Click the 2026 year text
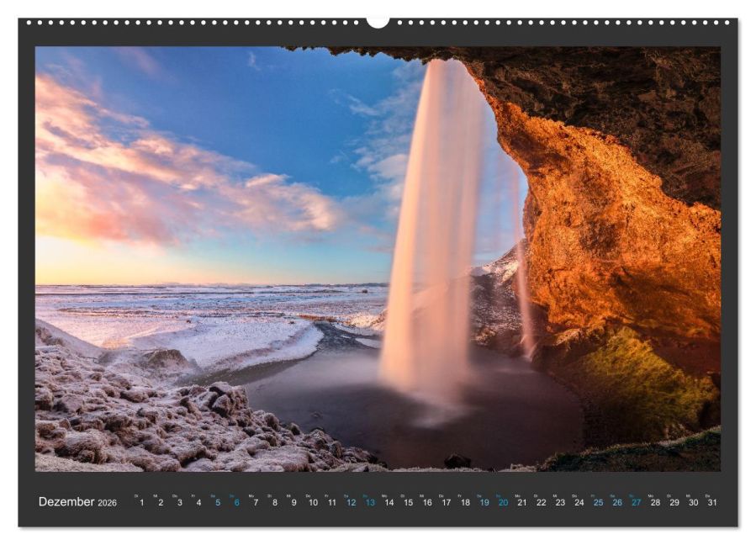Viewport: 756px width, 545px height. (107, 503)
